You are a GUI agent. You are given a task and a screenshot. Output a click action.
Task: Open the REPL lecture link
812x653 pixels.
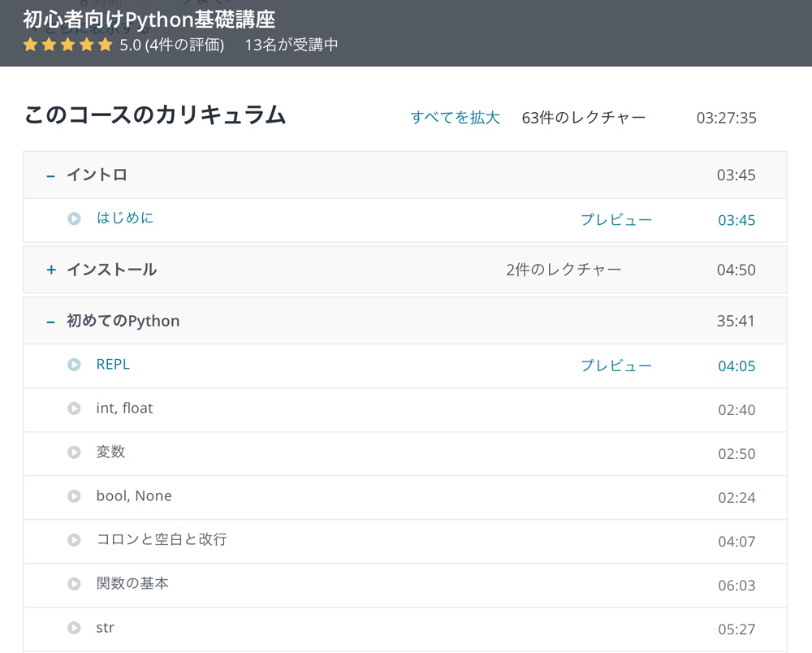113,364
